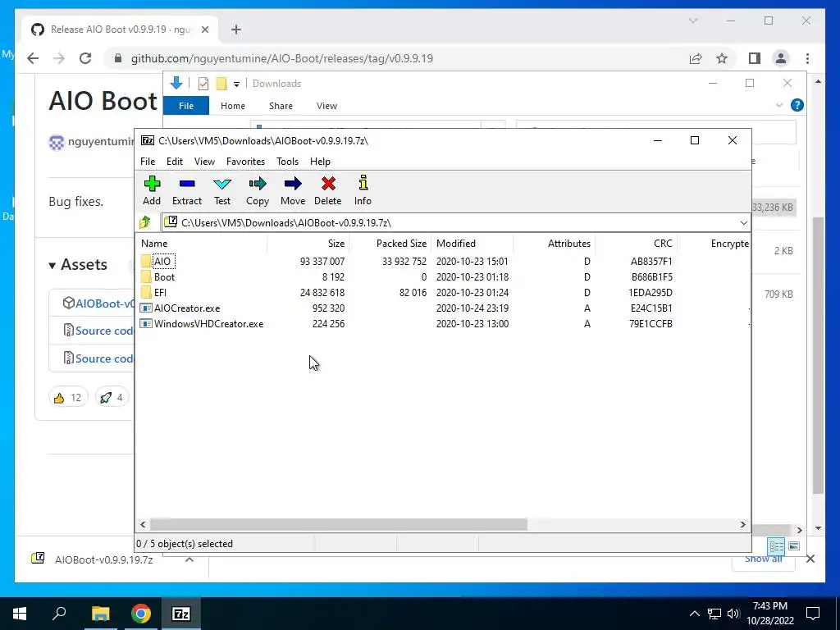Viewport: 840px width, 630px height.
Task: Go up one folder level in 7-Zip
Action: click(x=145, y=222)
